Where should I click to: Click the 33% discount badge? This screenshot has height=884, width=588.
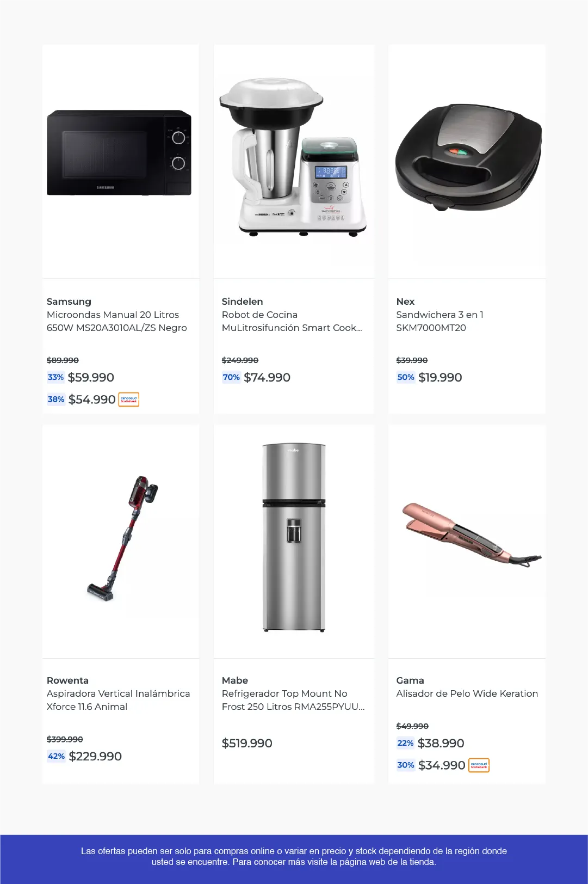pyautogui.click(x=55, y=377)
